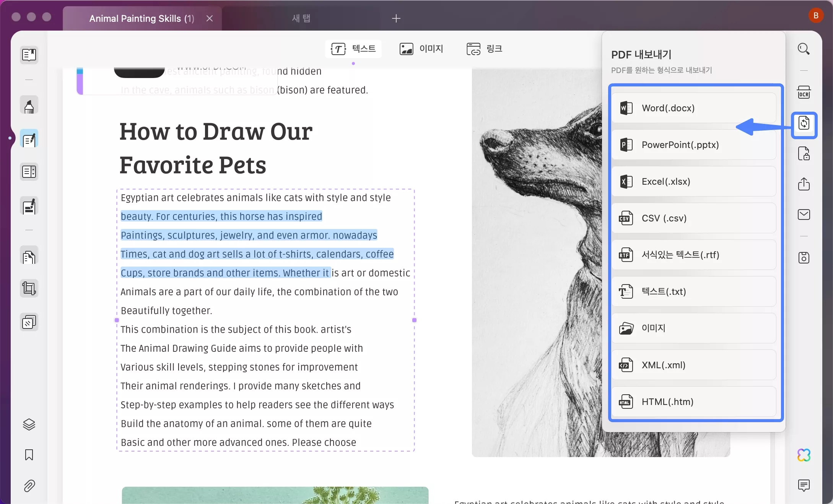Add a new tab with plus button

pos(396,18)
